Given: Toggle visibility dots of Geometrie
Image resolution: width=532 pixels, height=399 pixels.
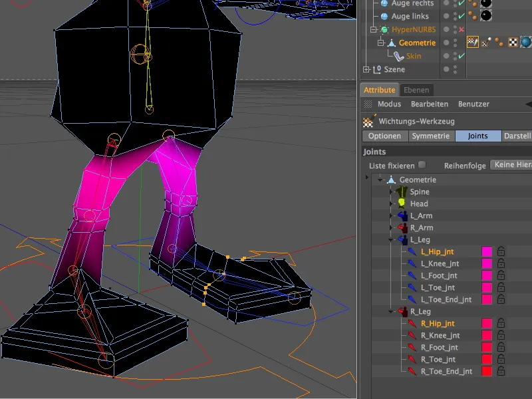Looking at the screenshot, I should [456, 43].
